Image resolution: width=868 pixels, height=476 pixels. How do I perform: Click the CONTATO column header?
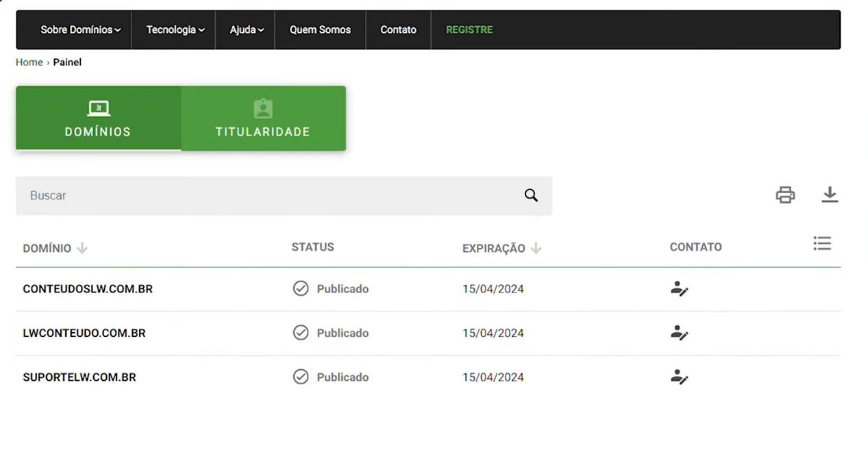tap(695, 247)
